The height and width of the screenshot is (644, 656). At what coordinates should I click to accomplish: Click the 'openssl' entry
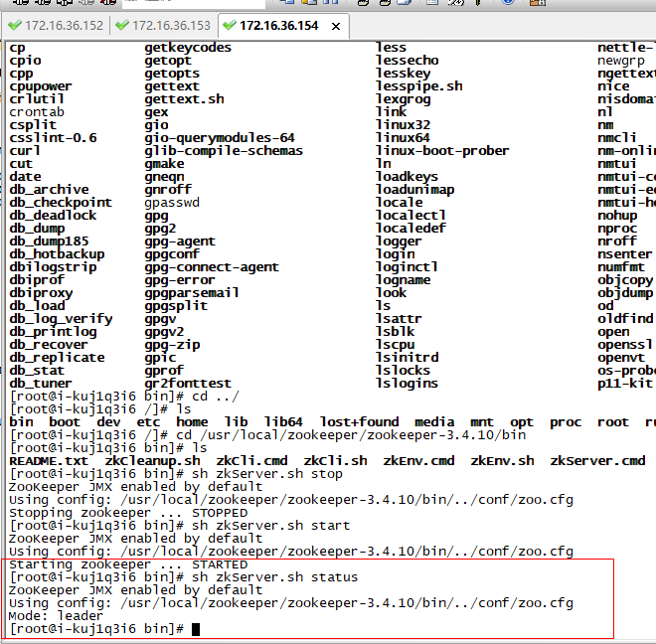[x=625, y=345]
